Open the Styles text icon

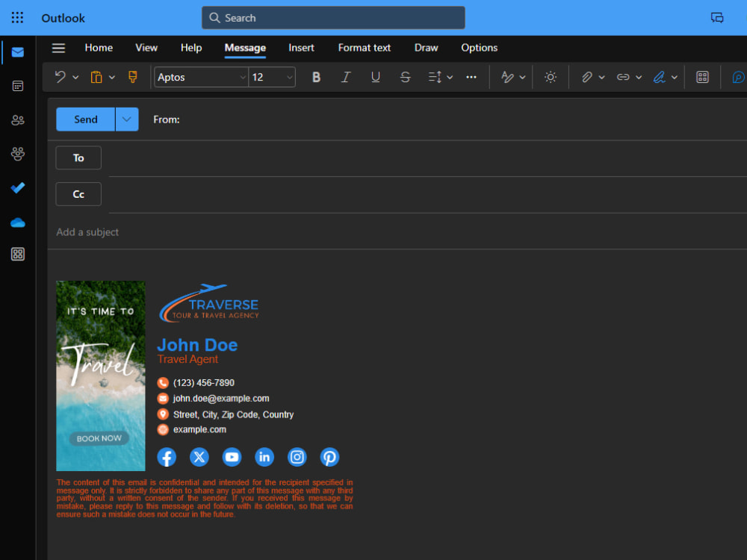[507, 77]
